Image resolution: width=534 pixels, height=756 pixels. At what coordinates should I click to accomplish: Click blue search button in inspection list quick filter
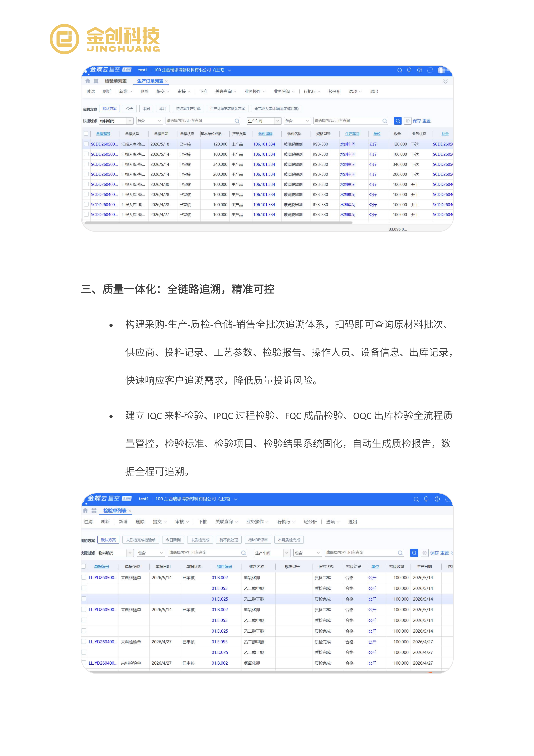click(414, 553)
